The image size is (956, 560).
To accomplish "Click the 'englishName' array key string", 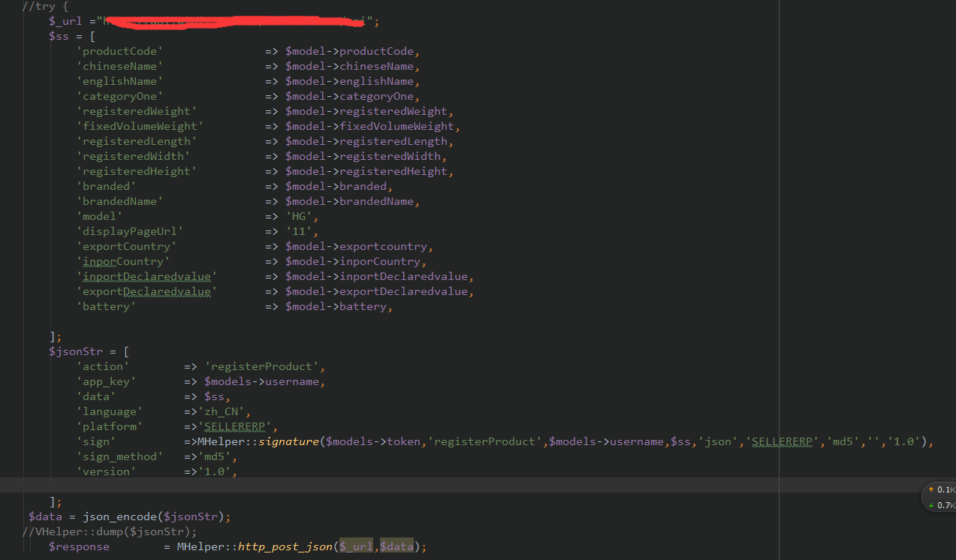I will [119, 81].
